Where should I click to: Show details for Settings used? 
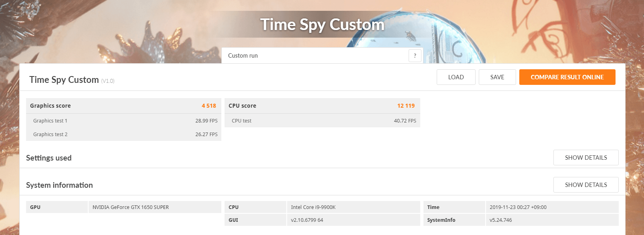pos(586,158)
